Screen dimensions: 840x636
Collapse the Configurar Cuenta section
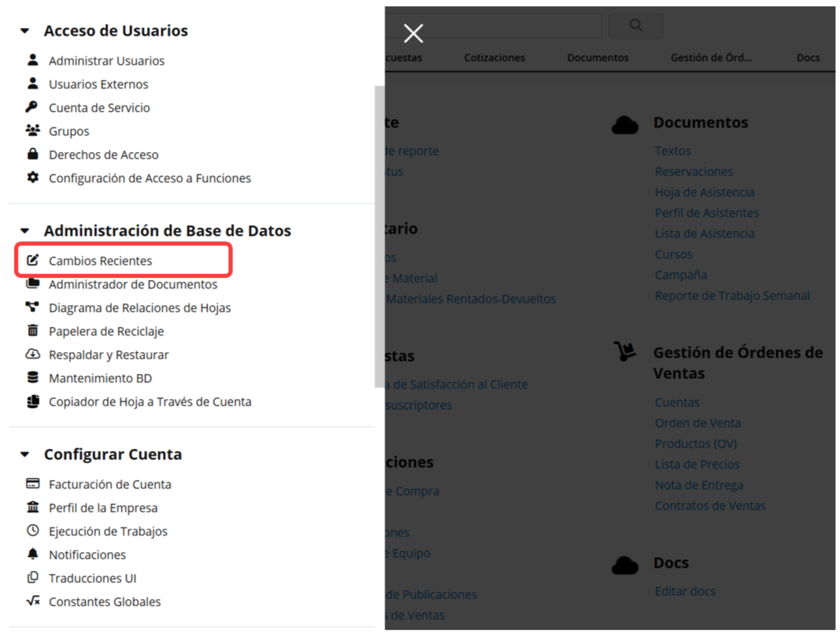(x=25, y=454)
